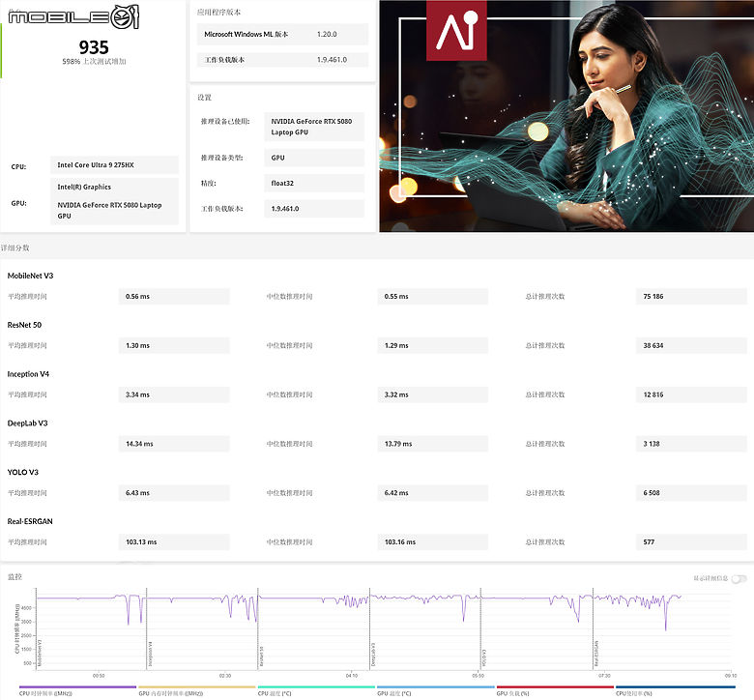Click the MobileNet V3 median time 0.55 ms
The width and height of the screenshot is (754, 700).
pyautogui.click(x=433, y=297)
